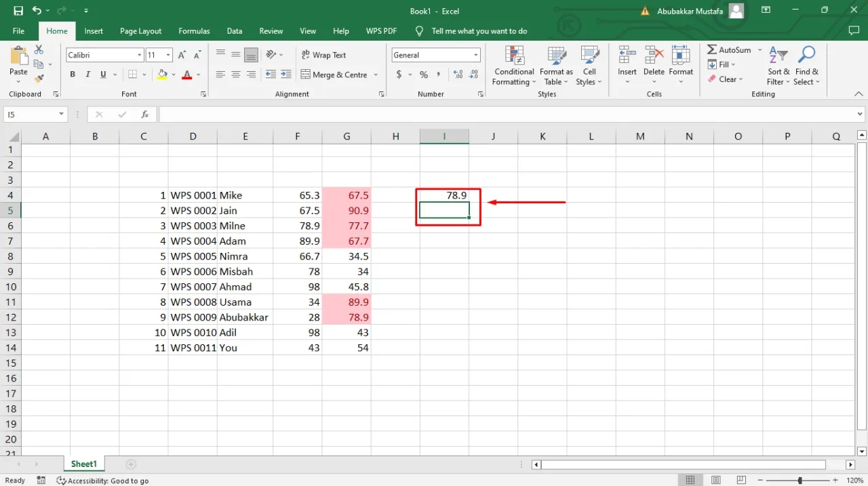868x486 pixels.
Task: Click the AutoSum button
Action: 729,50
